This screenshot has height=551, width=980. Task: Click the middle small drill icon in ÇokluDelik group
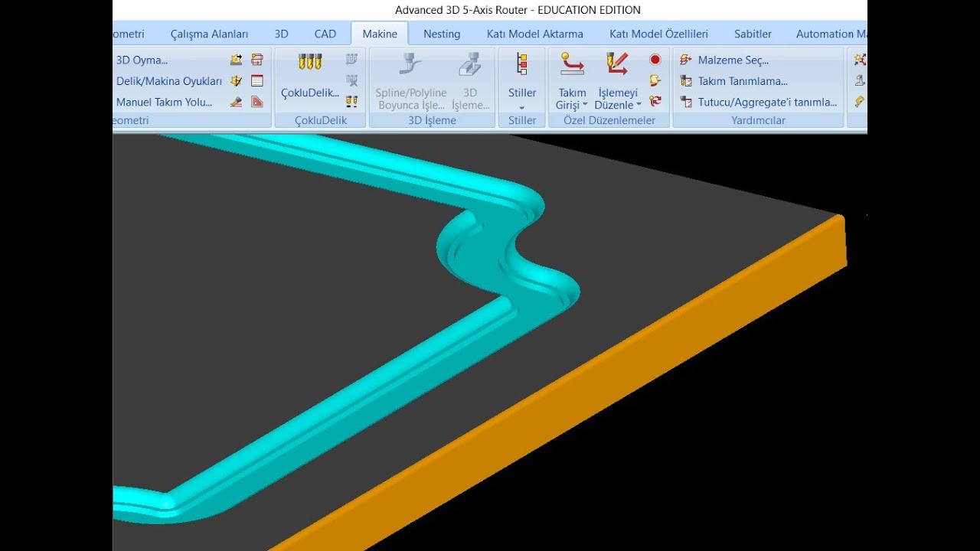pyautogui.click(x=352, y=80)
